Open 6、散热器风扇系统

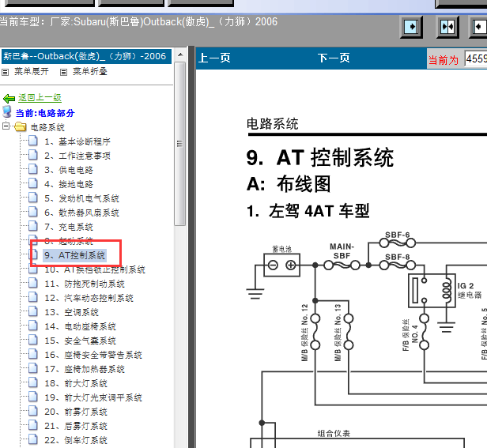point(81,213)
